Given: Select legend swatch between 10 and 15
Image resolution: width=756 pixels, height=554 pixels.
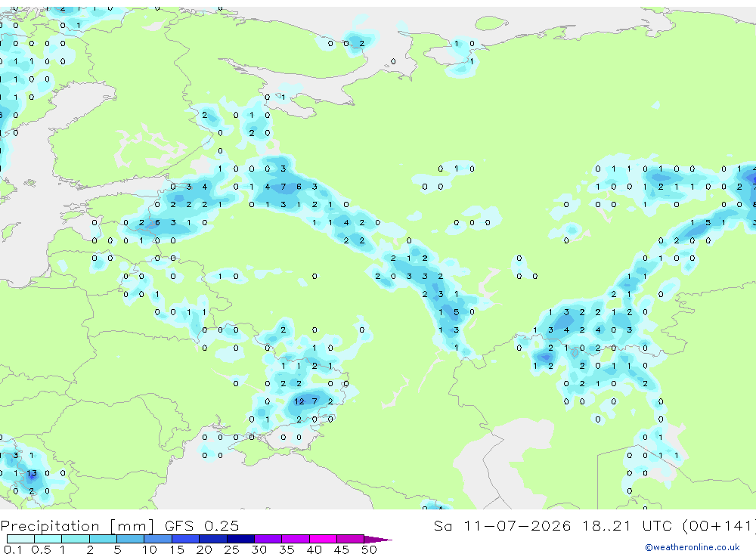Looking at the screenshot, I should (x=158, y=539).
